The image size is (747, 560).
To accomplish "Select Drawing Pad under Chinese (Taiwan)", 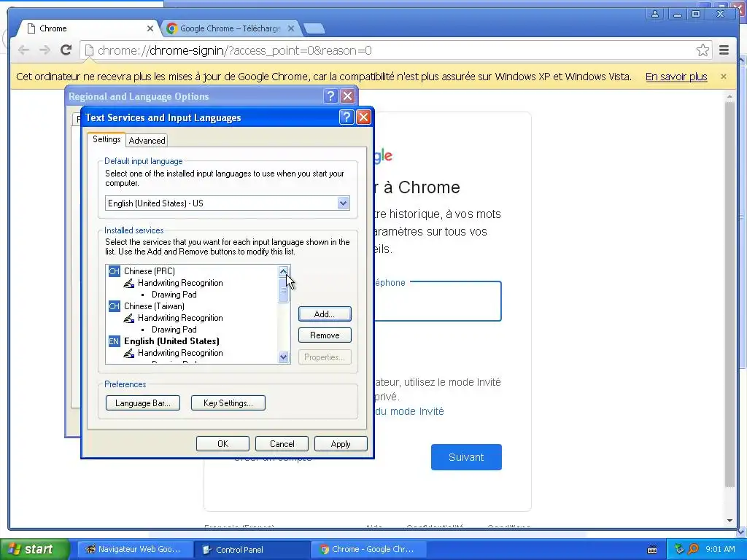I will click(x=174, y=330).
